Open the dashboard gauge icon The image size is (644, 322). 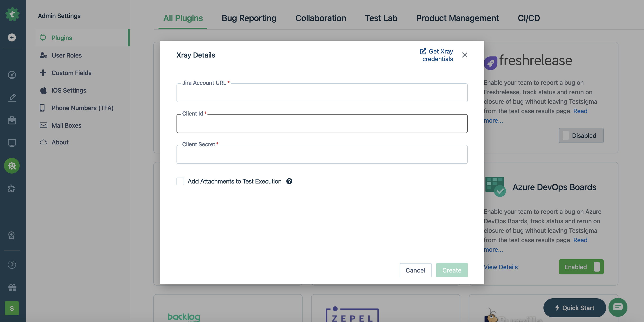point(12,75)
